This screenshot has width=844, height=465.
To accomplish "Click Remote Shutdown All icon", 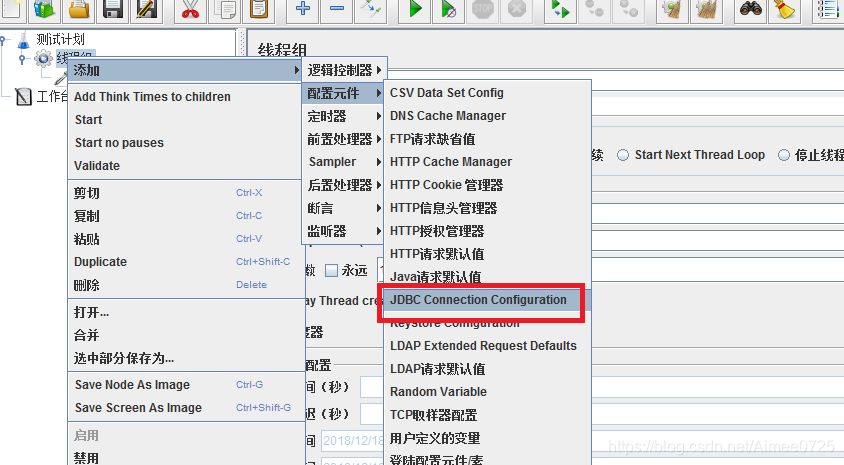I will coord(628,9).
